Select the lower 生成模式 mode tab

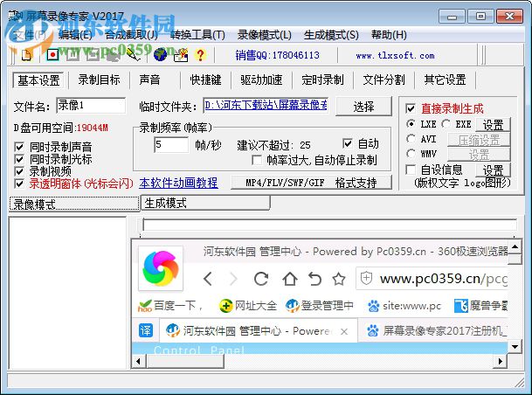tap(205, 204)
